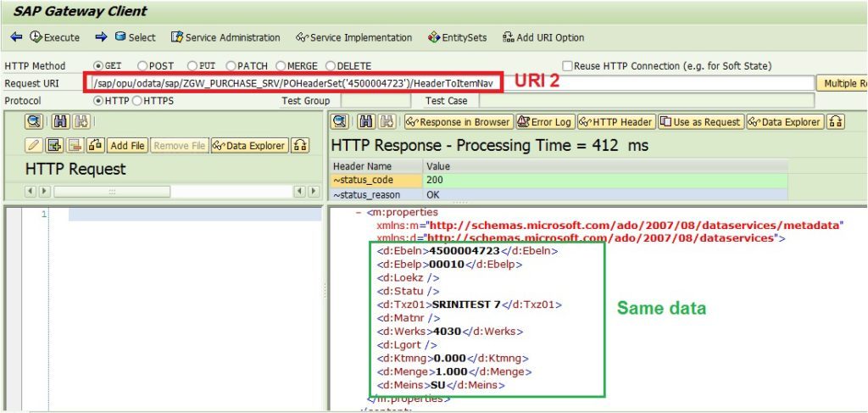Select POST HTTP method
The height and width of the screenshot is (413, 868).
coord(142,66)
